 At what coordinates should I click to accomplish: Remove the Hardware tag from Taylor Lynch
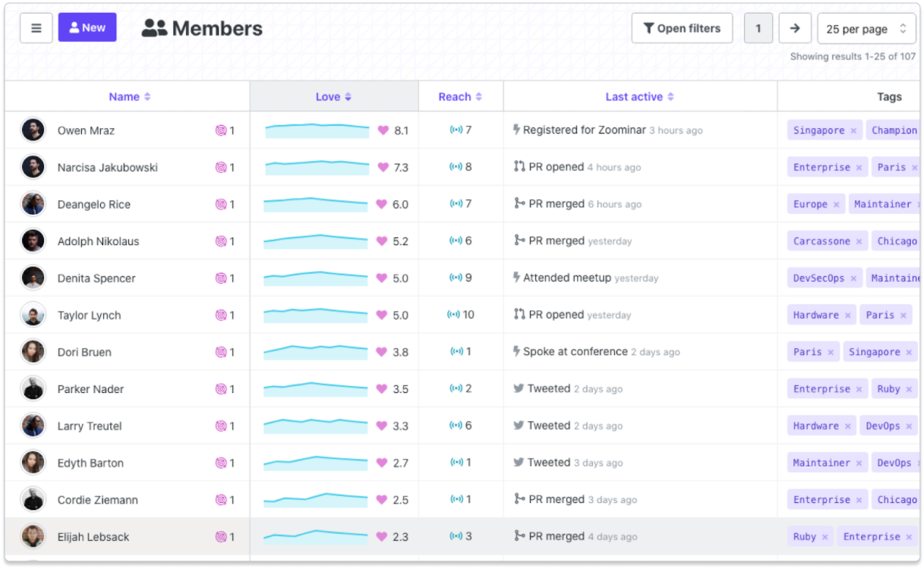coord(847,316)
